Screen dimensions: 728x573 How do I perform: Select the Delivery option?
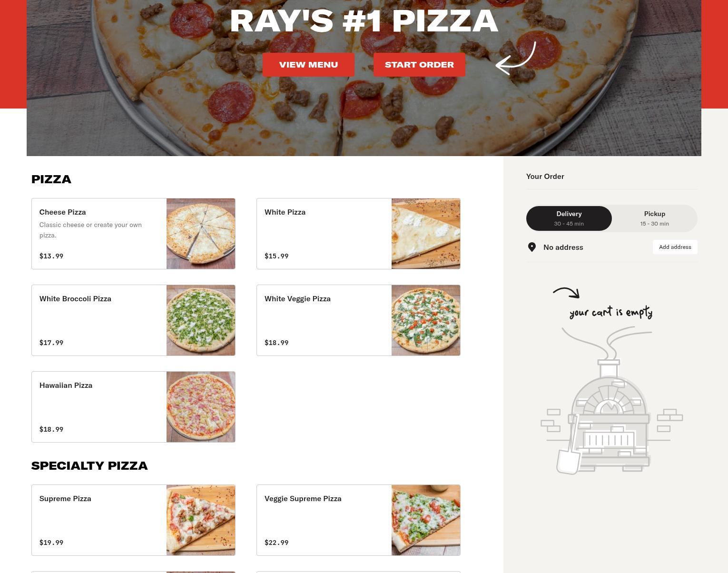tap(569, 218)
